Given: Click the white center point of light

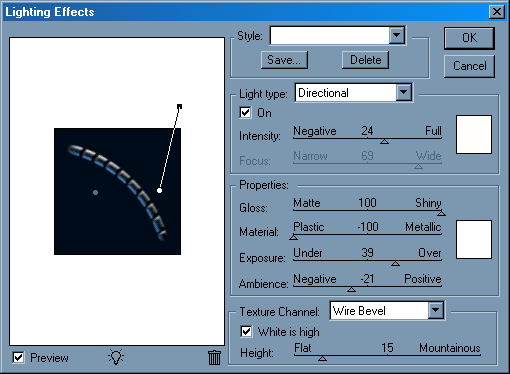Looking at the screenshot, I should pyautogui.click(x=159, y=190).
